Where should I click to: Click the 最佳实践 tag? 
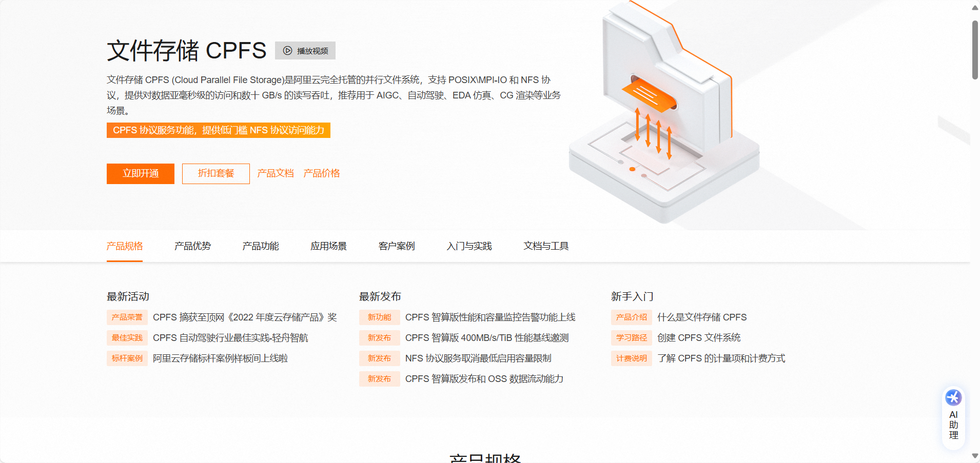point(127,338)
